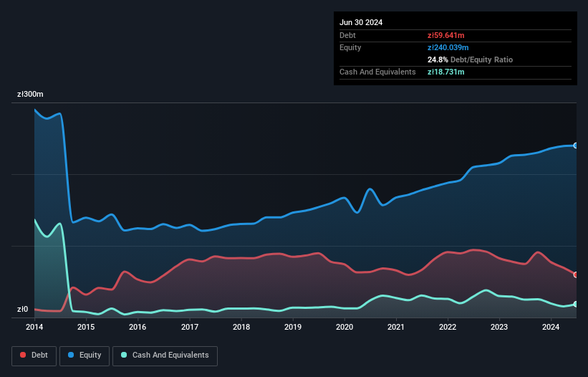Click the Equity value zł240.039m
Viewport: 588px width, 377px height.
pos(448,47)
